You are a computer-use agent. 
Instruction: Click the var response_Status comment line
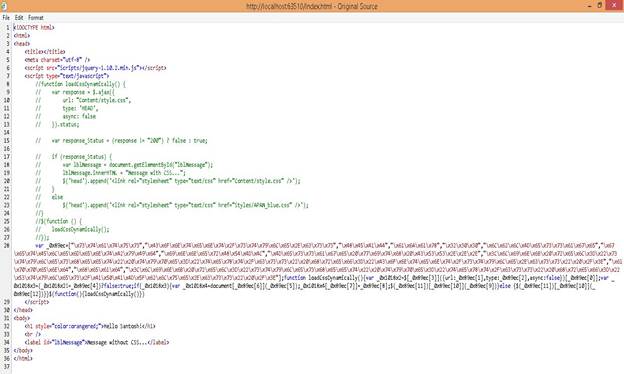tap(121, 140)
